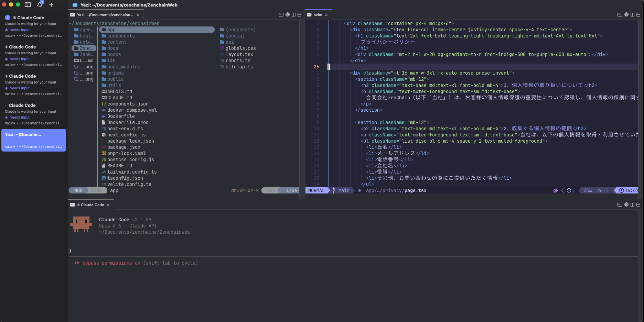Toggle the sidebar from the title bar
Image resolution: width=644 pixels, height=322 pixels.
[x=27, y=5]
